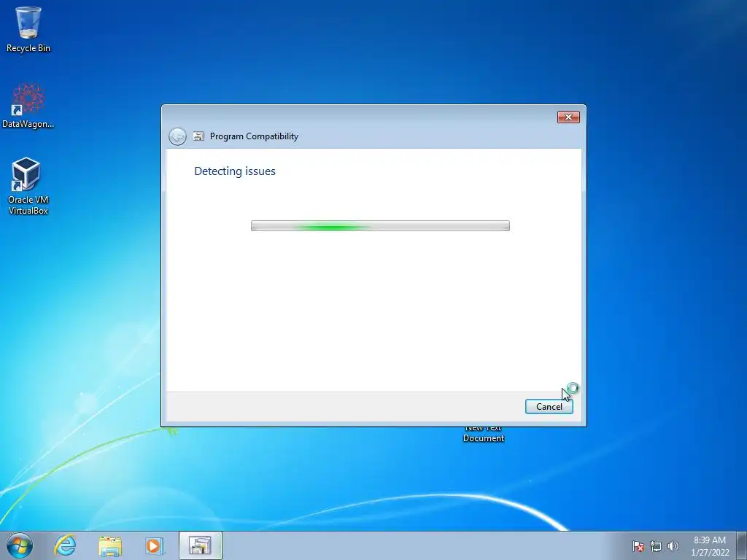The image size is (747, 560).
Task: Click the Program Compatibility title icon
Action: click(198, 136)
